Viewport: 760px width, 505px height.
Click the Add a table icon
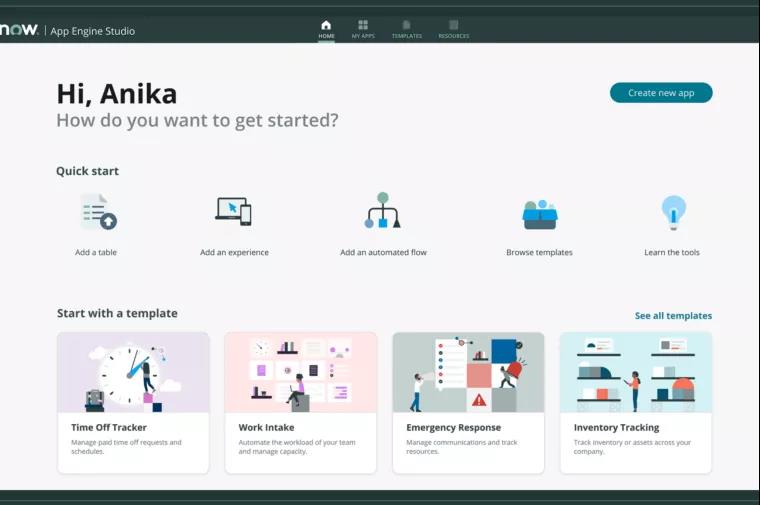pos(98,212)
